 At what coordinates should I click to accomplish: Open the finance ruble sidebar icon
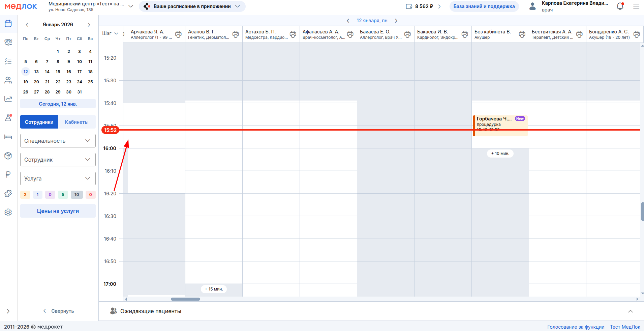coord(8,174)
